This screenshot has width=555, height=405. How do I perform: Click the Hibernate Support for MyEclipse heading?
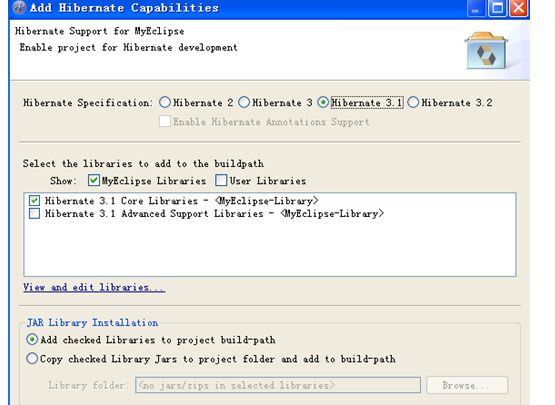click(x=99, y=31)
